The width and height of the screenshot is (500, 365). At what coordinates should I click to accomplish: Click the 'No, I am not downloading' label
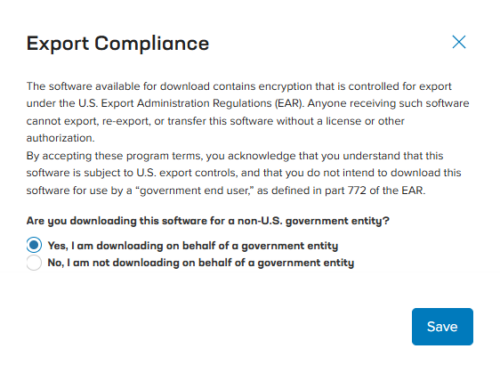click(x=201, y=263)
